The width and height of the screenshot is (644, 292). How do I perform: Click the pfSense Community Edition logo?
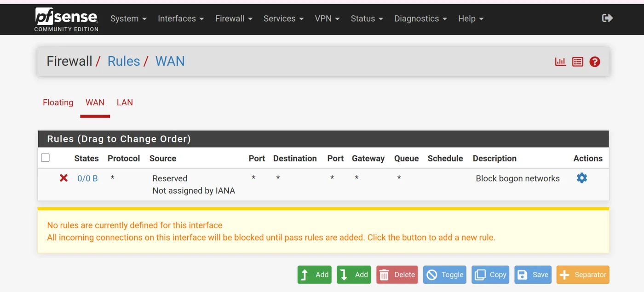(x=66, y=19)
